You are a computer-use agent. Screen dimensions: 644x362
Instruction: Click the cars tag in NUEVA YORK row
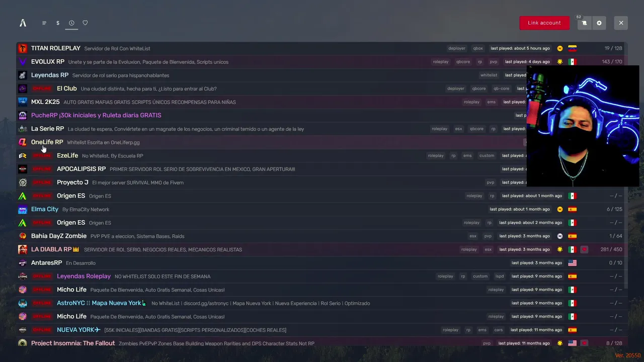499,330
